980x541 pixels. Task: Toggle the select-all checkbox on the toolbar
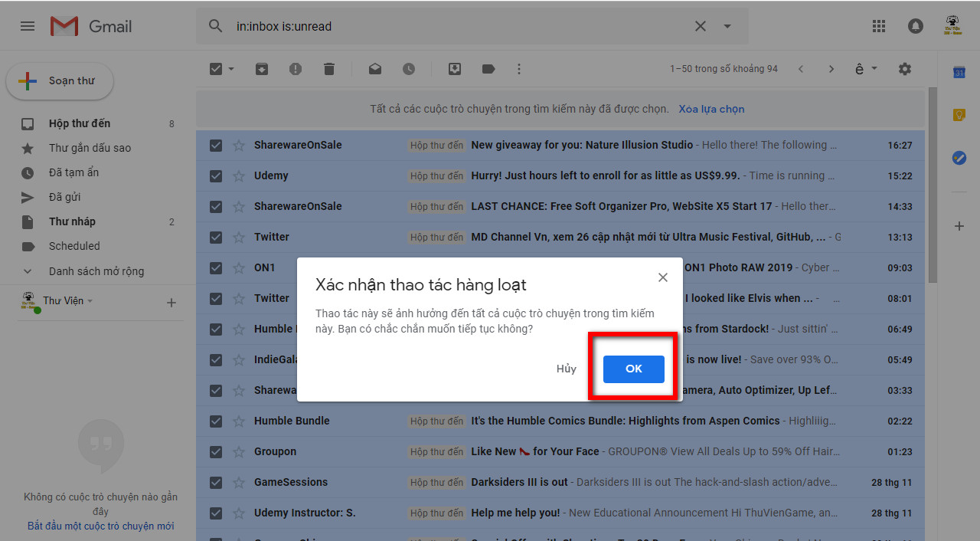215,68
